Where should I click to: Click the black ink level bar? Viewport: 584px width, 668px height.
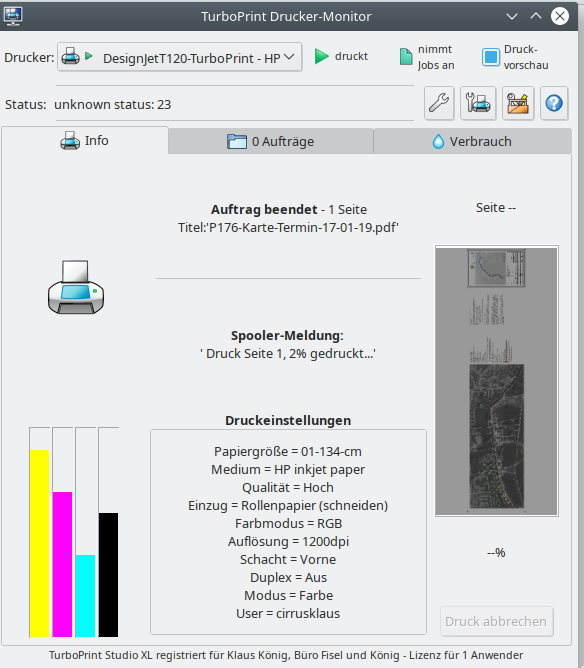pyautogui.click(x=109, y=575)
